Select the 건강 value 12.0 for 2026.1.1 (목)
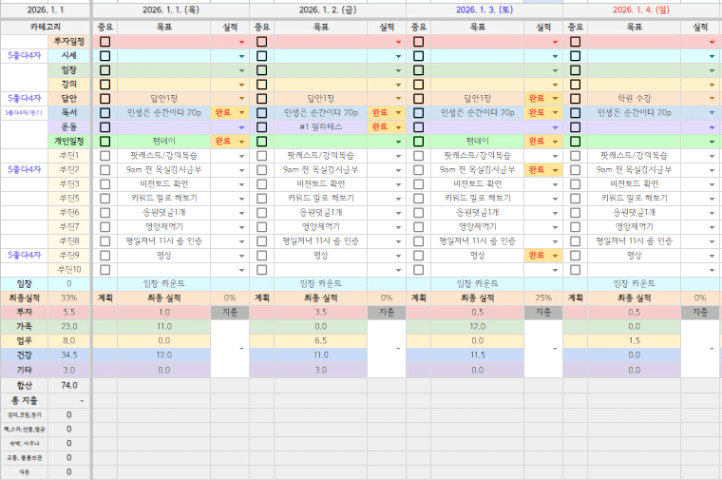The height and width of the screenshot is (480, 722). pos(164,355)
